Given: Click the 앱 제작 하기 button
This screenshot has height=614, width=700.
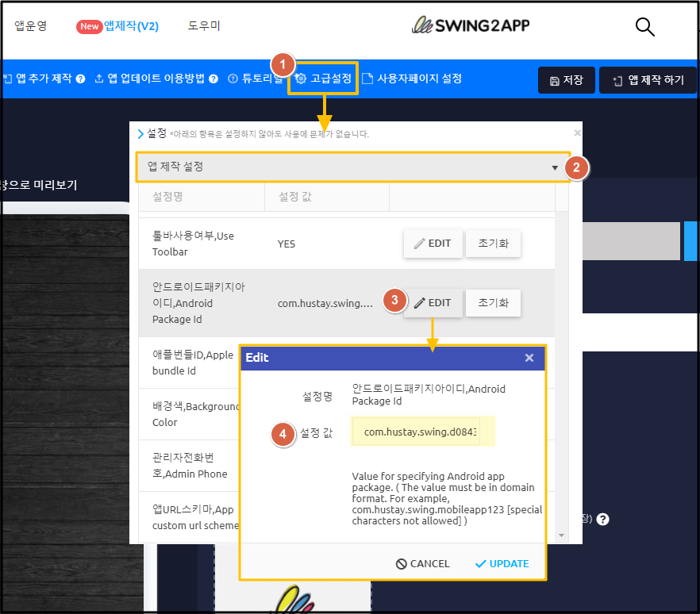Looking at the screenshot, I should 648,80.
